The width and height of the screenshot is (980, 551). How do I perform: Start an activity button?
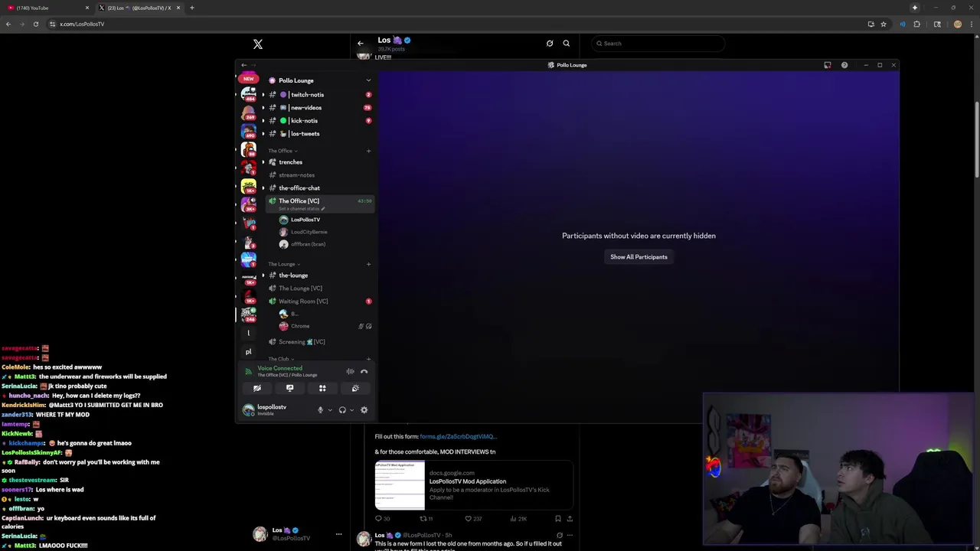(x=322, y=389)
